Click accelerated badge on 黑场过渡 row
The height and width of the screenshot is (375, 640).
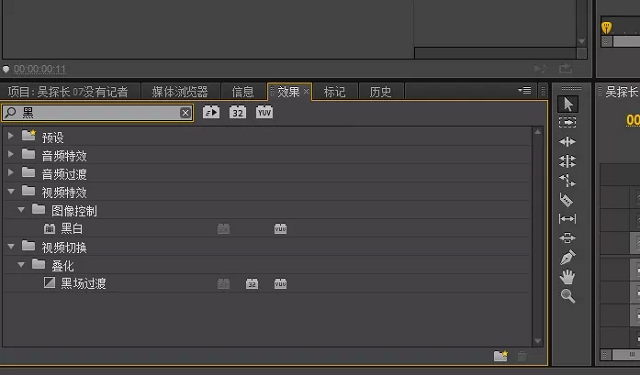tap(224, 284)
